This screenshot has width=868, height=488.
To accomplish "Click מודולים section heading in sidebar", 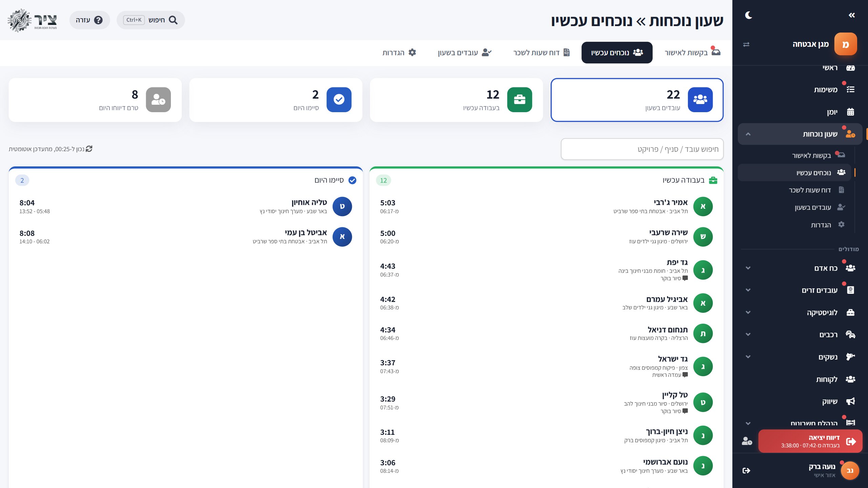I will point(849,249).
